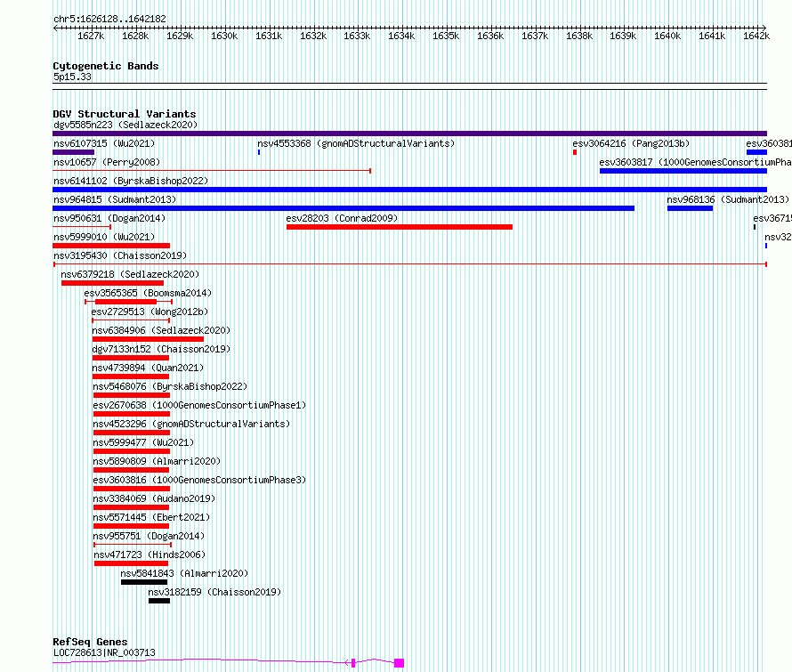The width and height of the screenshot is (792, 672).
Task: Select the 1627k ruler position label
Action: [91, 36]
